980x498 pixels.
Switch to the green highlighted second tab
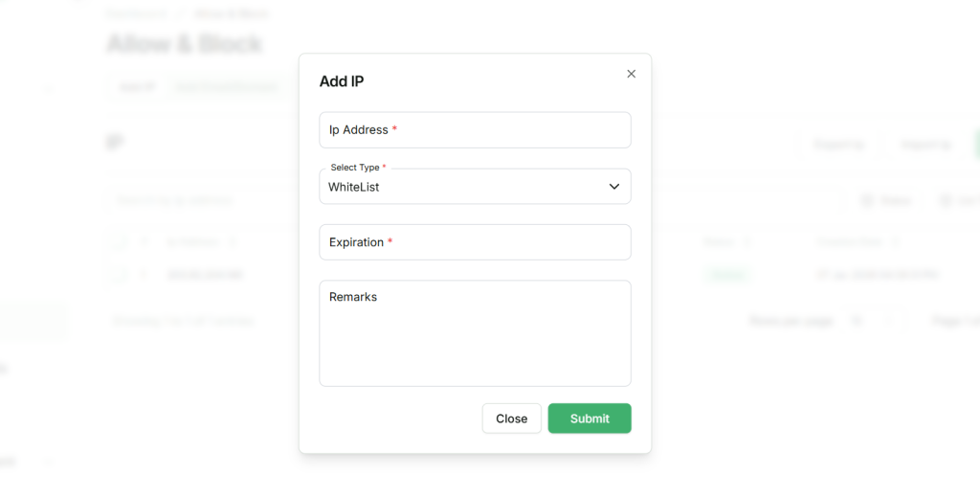[x=227, y=87]
